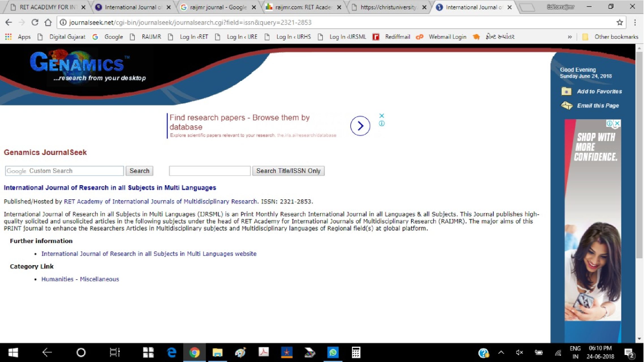Image resolution: width=644 pixels, height=362 pixels.
Task: Toggle the muted volume tray icon
Action: point(519,353)
